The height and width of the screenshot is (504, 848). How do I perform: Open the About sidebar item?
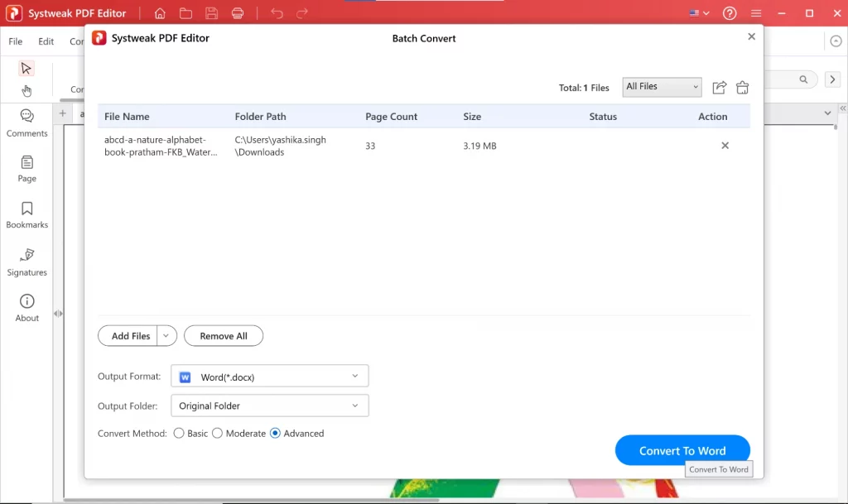(x=26, y=308)
